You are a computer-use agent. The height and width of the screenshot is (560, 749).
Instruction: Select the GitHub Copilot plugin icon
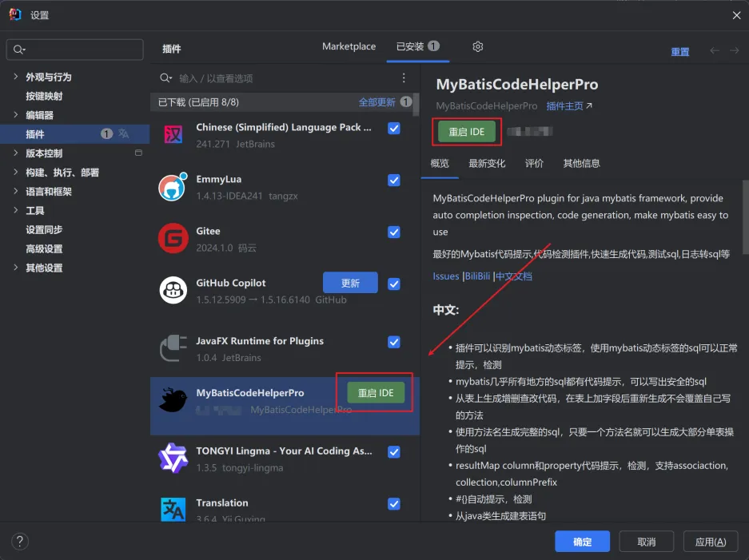click(x=173, y=290)
